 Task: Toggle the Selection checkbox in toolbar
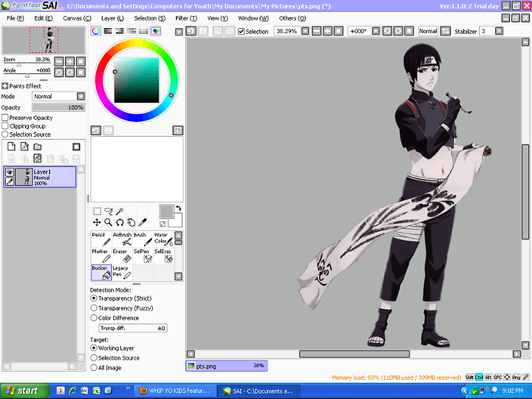pyautogui.click(x=241, y=32)
